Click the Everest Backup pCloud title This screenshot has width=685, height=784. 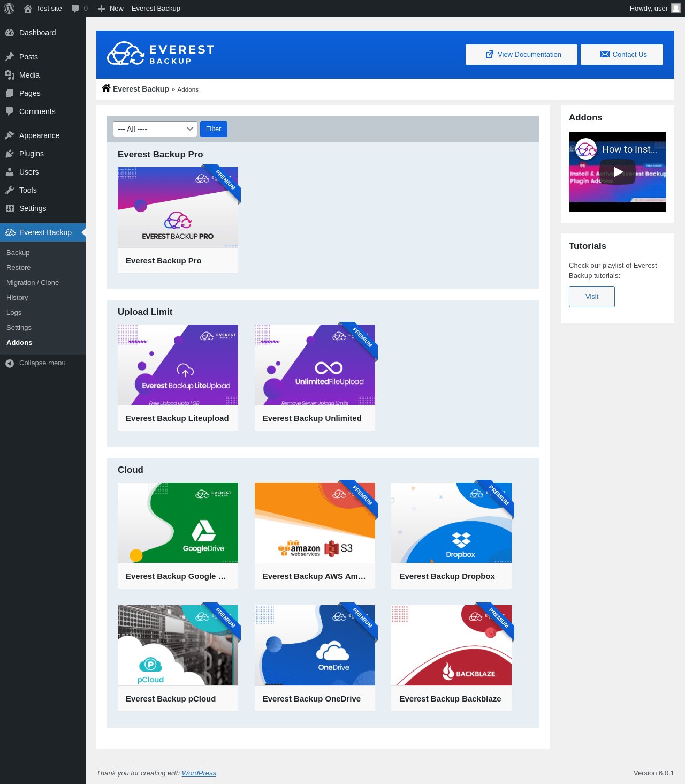[171, 699]
